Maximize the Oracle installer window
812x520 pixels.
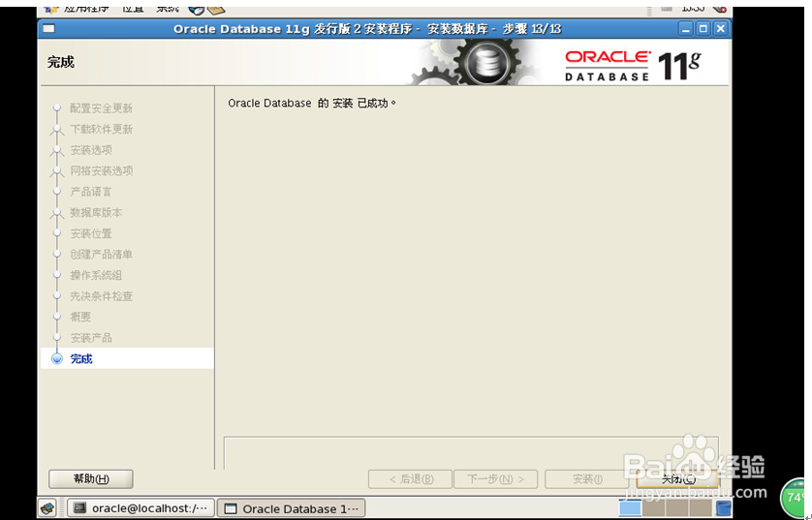703,29
